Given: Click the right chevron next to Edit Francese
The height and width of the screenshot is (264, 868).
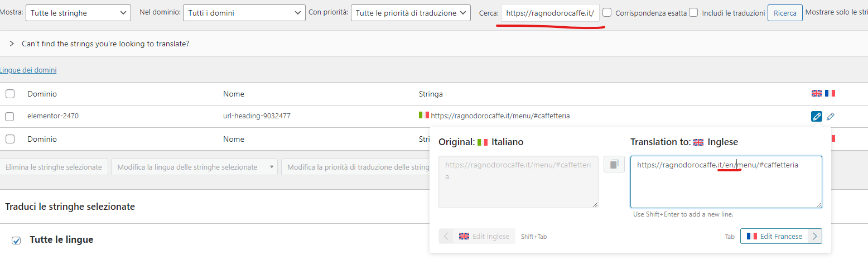Looking at the screenshot, I should tap(814, 236).
